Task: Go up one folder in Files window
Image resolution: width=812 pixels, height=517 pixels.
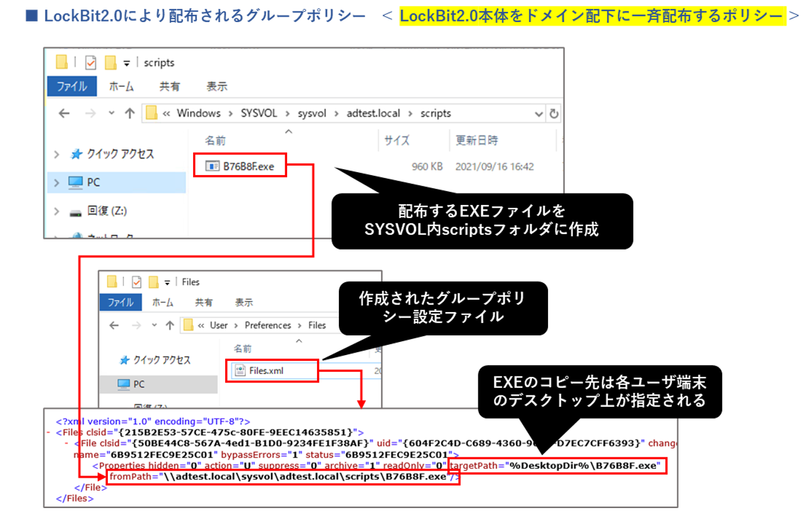Action: pos(170,325)
